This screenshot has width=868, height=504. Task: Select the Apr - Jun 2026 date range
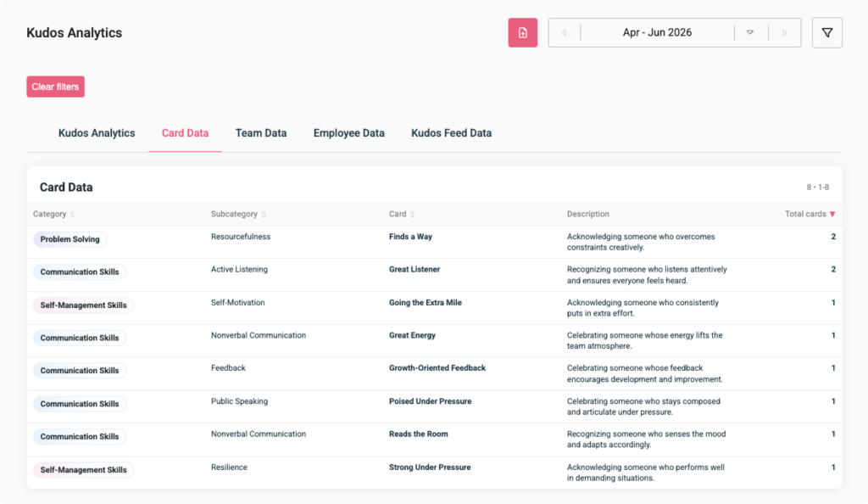coord(657,33)
